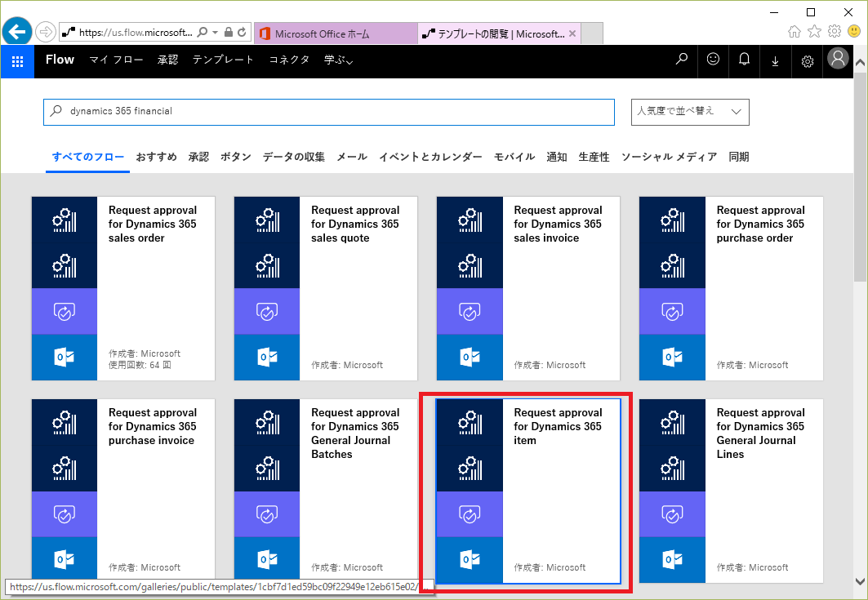
Task: Switch to Microsoft Office ホーム browser tab
Action: click(336, 33)
